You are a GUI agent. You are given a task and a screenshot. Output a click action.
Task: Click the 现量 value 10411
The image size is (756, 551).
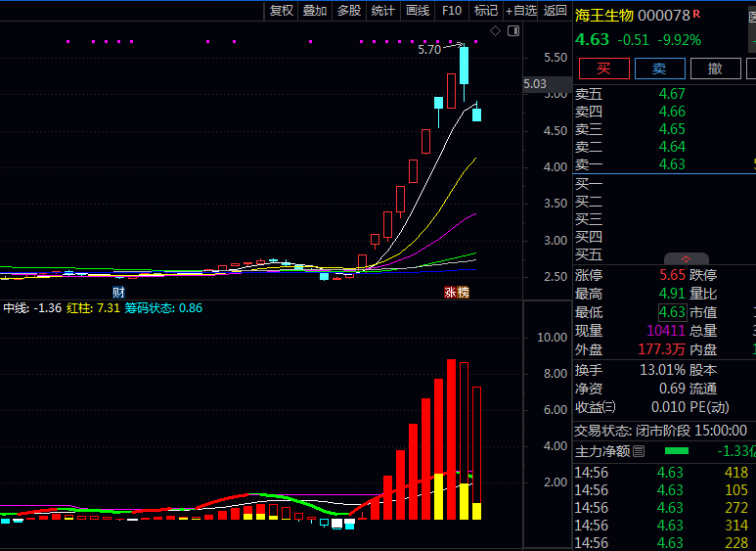(x=666, y=331)
